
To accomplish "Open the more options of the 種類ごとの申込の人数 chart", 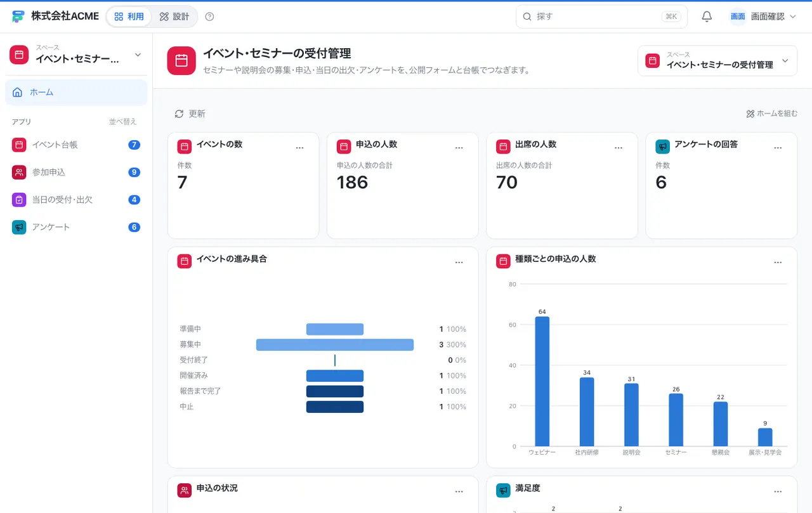I will pyautogui.click(x=778, y=262).
